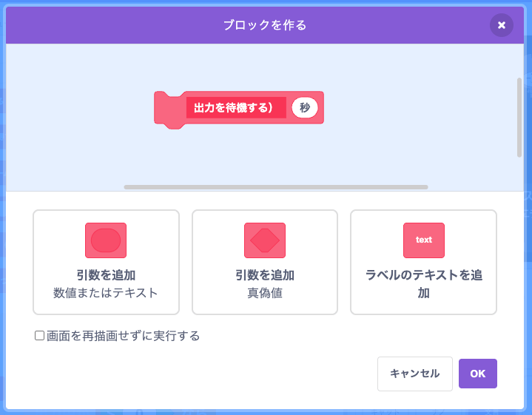Close the ブロックを作る dialog with X
The image size is (532, 415).
502,25
